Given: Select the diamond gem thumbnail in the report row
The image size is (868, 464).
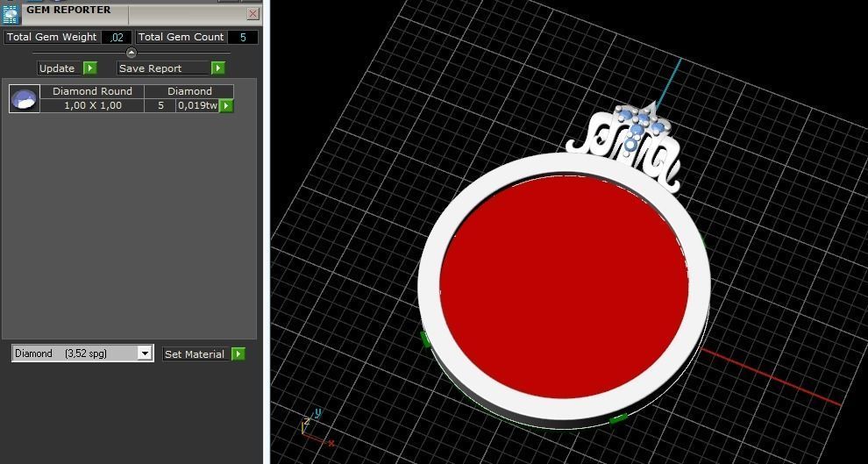Looking at the screenshot, I should 25,99.
